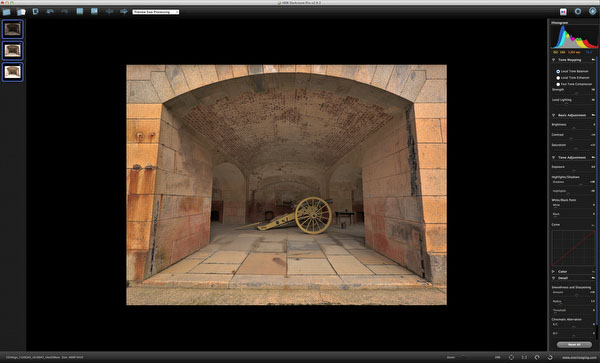This screenshot has width=600, height=363.
Task: Click the fit-to-window zoom icon in status bar
Action: click(x=511, y=357)
